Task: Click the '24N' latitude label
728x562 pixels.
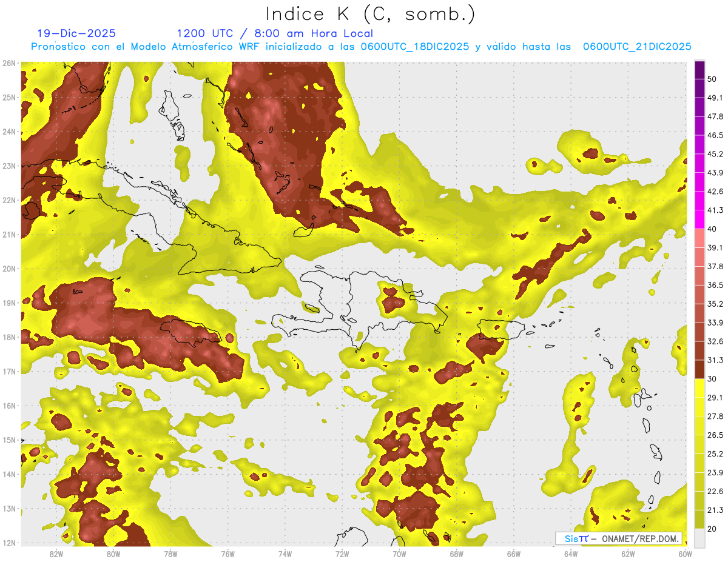Action: click(9, 132)
